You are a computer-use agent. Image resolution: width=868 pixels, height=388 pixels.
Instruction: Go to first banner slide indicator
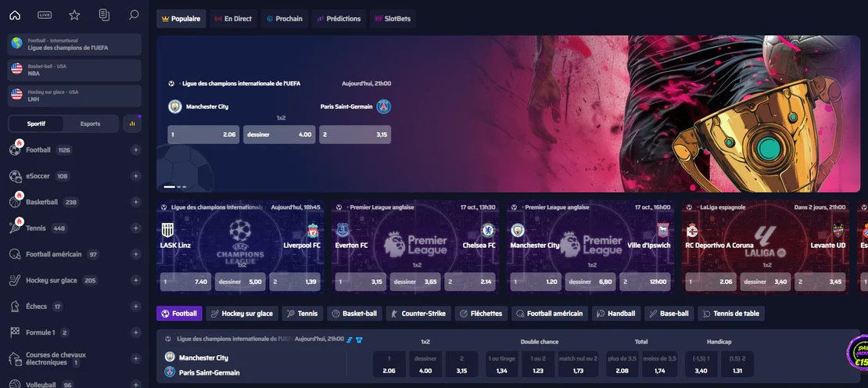[x=170, y=187]
